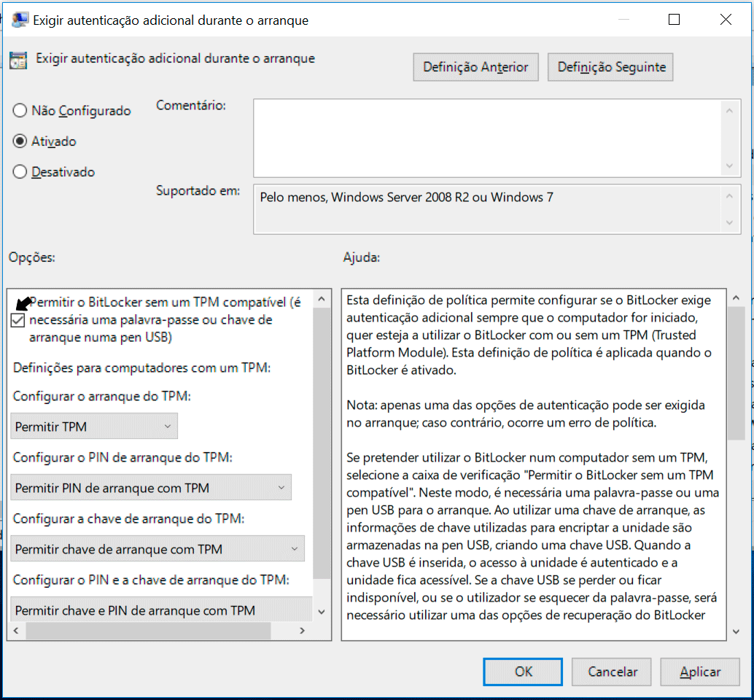Click the Opções panel scroll up arrow
Image resolution: width=754 pixels, height=700 pixels.
(322, 299)
